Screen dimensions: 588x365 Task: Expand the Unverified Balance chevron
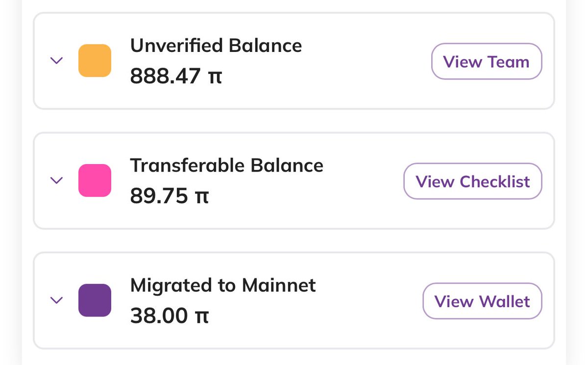pyautogui.click(x=57, y=61)
